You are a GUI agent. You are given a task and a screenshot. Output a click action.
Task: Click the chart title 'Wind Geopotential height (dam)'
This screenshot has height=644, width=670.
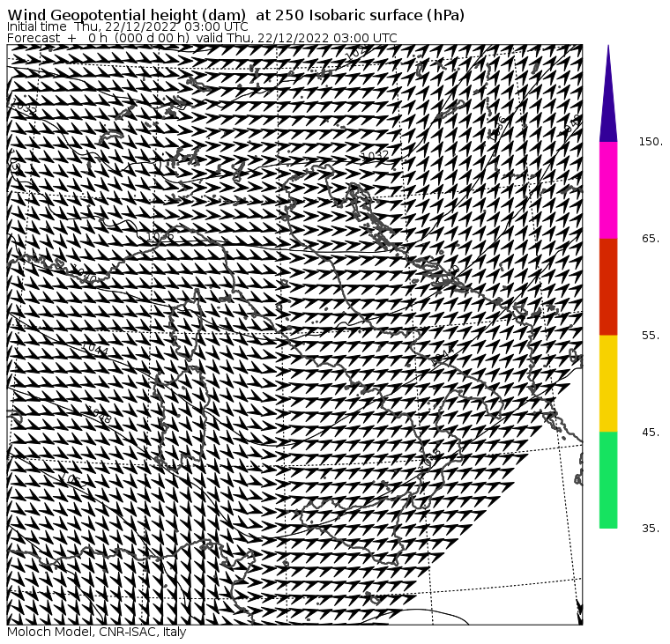tap(126, 15)
